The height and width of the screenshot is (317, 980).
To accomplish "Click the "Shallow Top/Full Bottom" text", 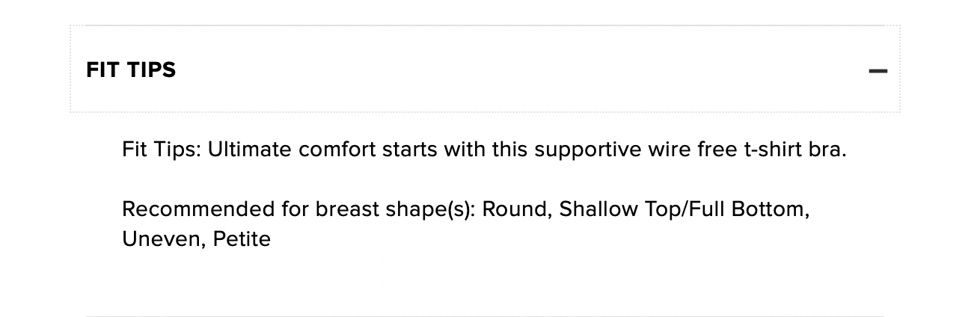I will (681, 209).
